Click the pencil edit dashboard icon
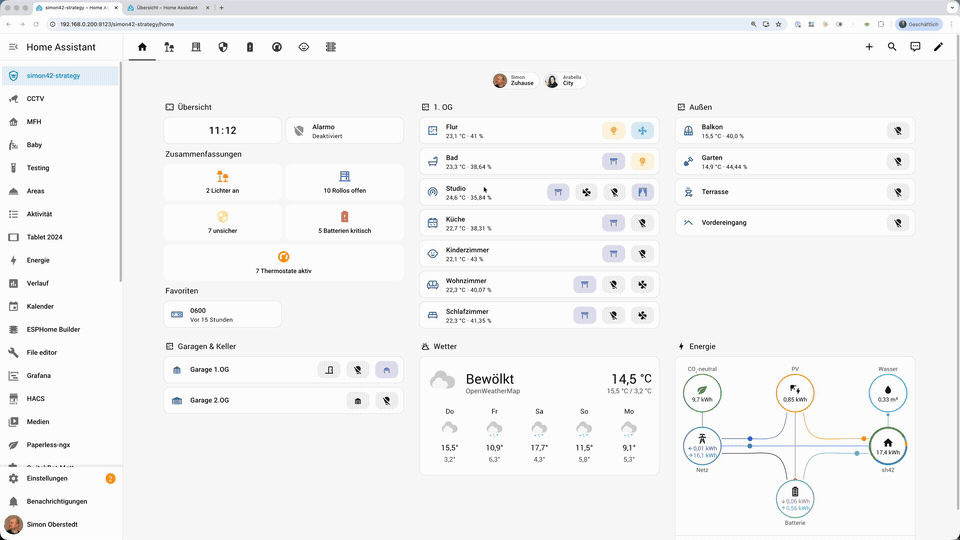Viewport: 960px width, 540px height. click(938, 47)
